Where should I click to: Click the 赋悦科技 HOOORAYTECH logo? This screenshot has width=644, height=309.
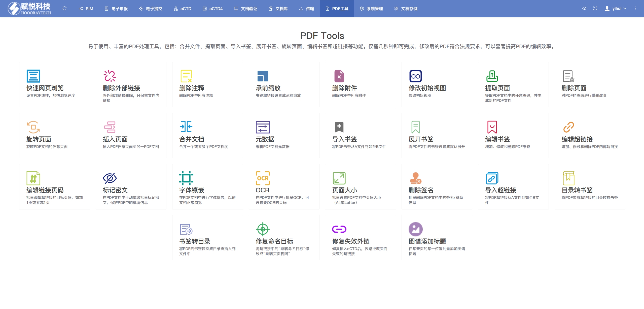pos(29,9)
